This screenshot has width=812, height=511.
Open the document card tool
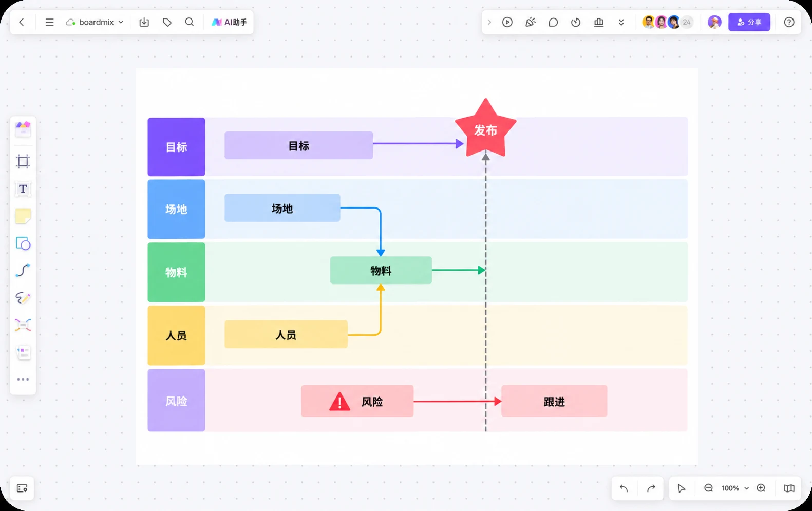tap(23, 352)
